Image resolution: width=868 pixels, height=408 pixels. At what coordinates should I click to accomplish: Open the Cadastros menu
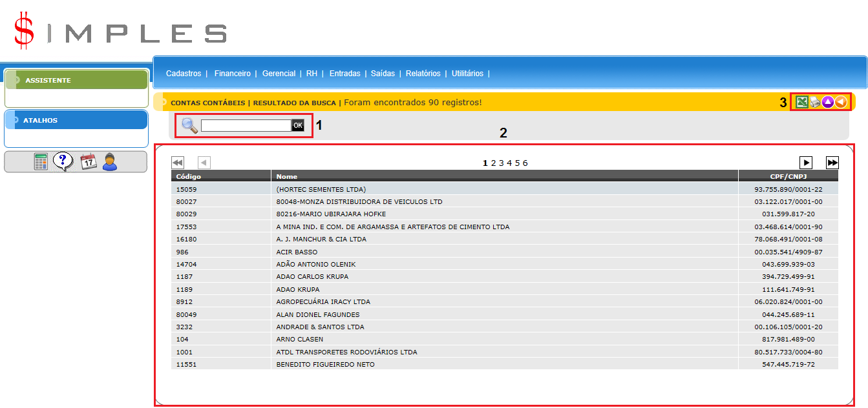pyautogui.click(x=184, y=74)
